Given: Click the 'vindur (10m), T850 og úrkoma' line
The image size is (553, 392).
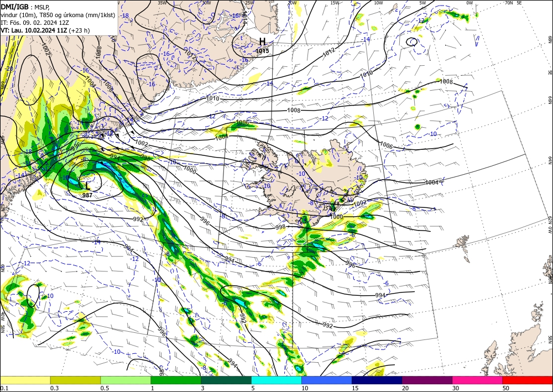Looking at the screenshot, I should (58, 15).
